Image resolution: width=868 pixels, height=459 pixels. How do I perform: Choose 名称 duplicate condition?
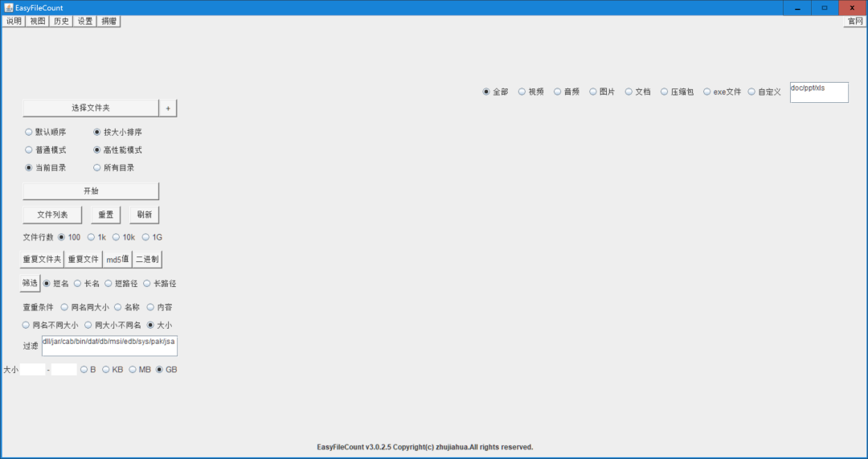point(127,307)
